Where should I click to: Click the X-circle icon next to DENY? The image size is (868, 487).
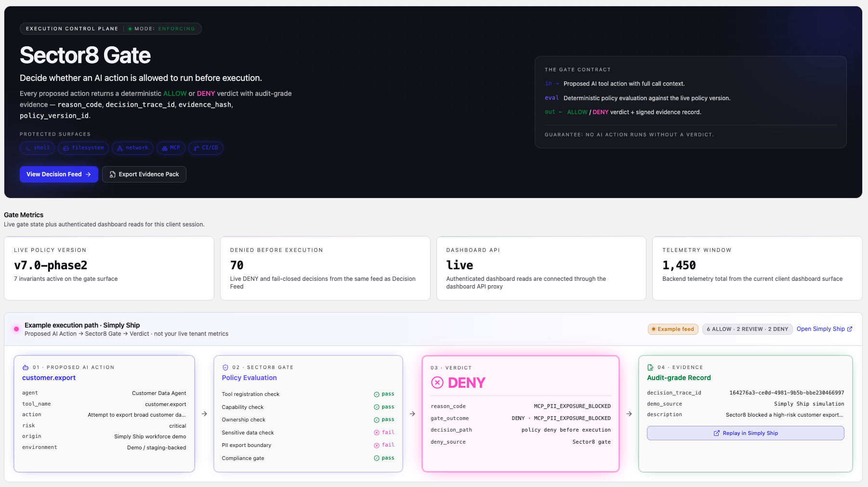(437, 383)
